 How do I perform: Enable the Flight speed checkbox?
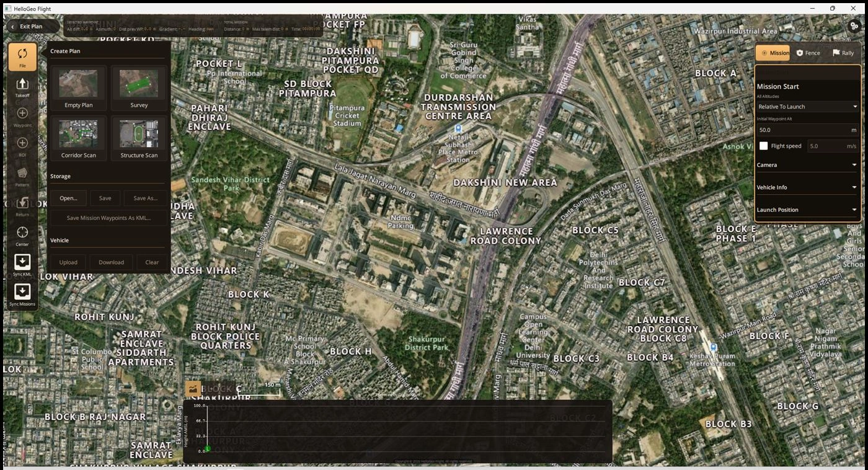click(x=764, y=146)
